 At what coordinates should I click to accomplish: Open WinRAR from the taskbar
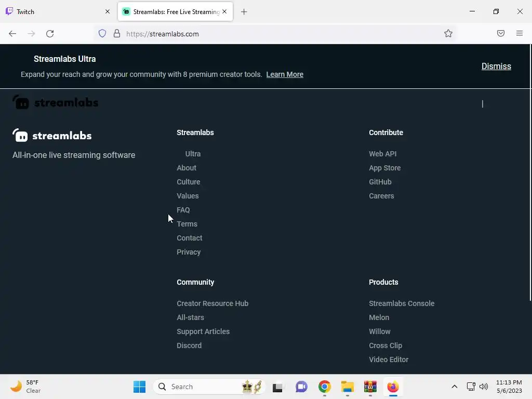pyautogui.click(x=370, y=387)
